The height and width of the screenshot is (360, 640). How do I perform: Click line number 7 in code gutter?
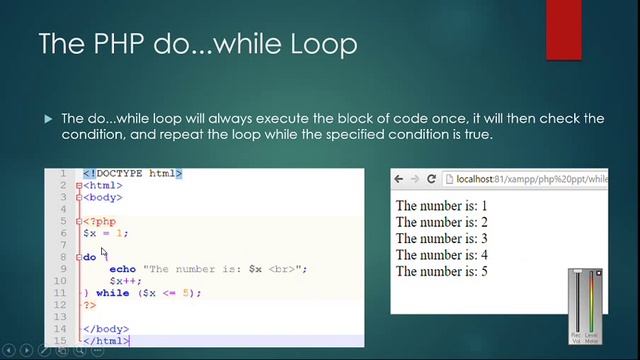click(x=63, y=245)
